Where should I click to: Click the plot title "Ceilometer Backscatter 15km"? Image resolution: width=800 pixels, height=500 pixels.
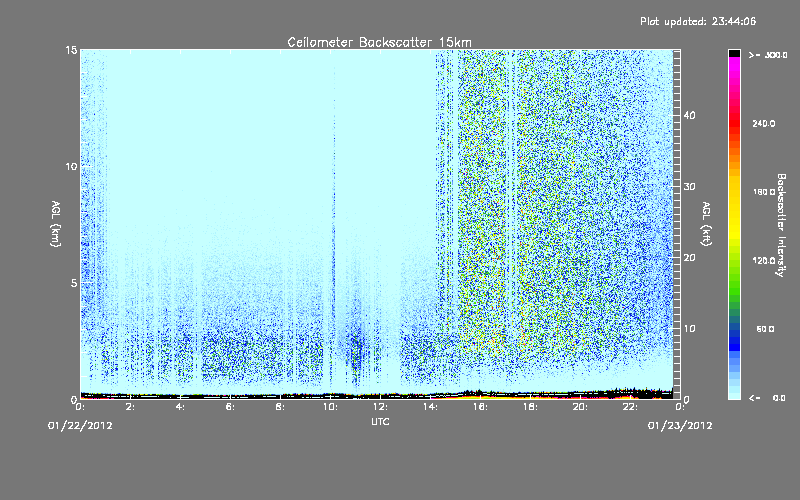pyautogui.click(x=379, y=42)
